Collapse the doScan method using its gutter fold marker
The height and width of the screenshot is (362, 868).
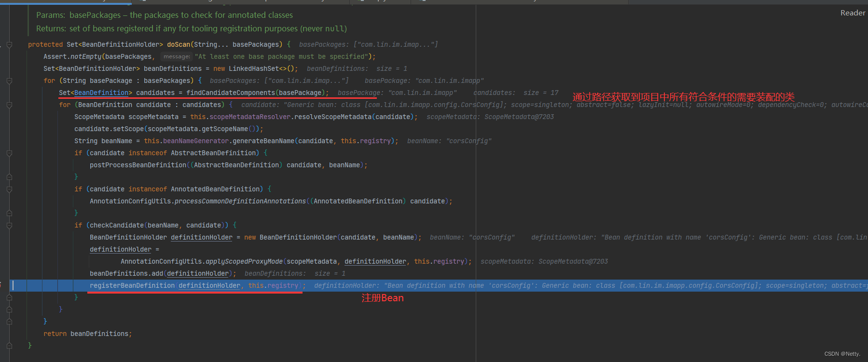[9, 45]
